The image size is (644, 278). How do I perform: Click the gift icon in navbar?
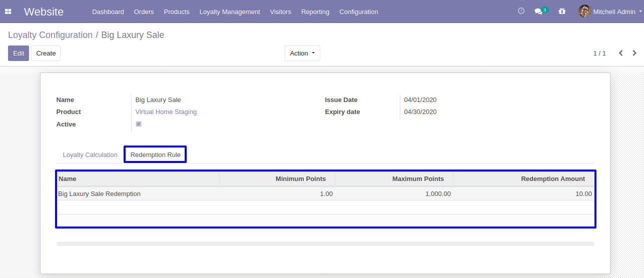point(562,11)
